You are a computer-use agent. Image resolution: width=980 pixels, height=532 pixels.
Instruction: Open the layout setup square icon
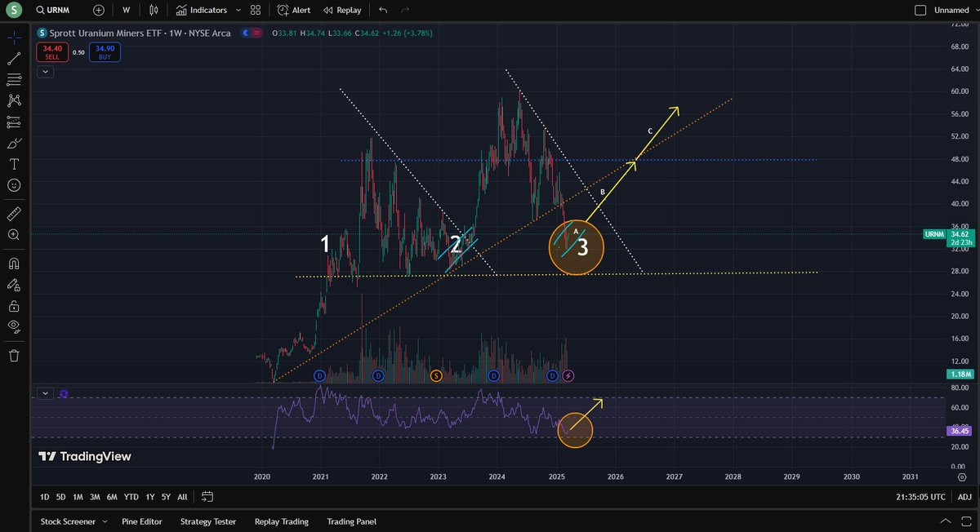[x=920, y=11]
